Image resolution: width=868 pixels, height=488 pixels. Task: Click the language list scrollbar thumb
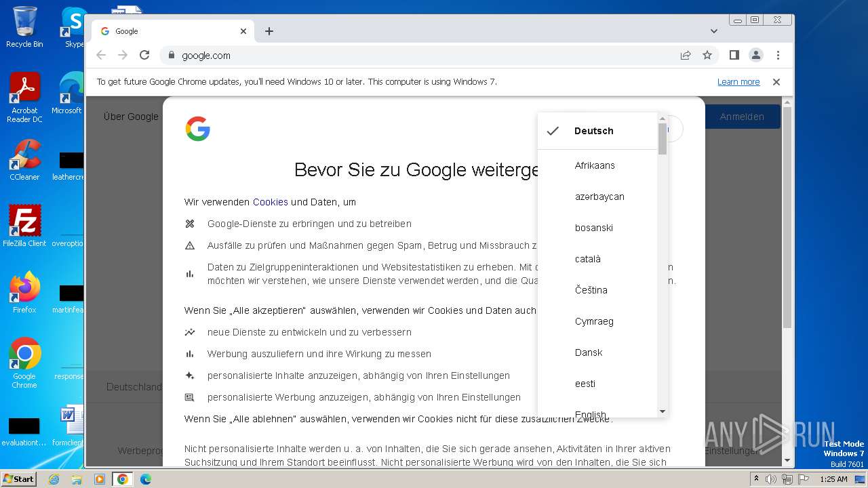[663, 139]
